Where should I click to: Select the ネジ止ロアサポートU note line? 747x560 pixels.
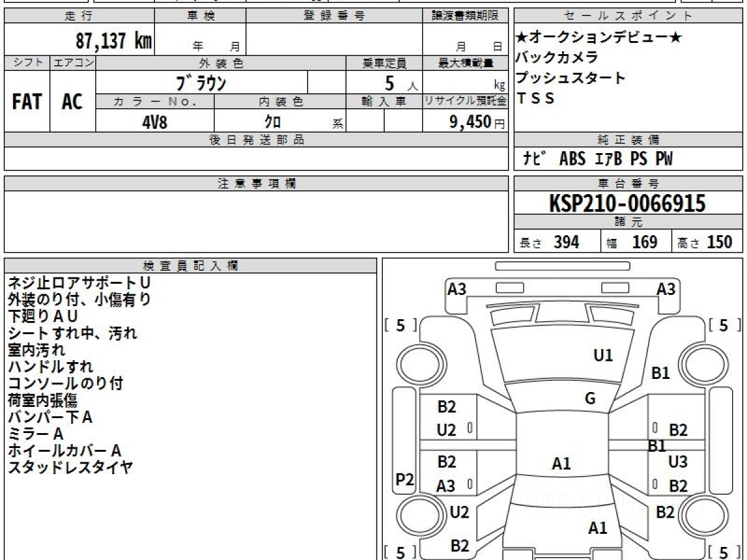pos(79,283)
